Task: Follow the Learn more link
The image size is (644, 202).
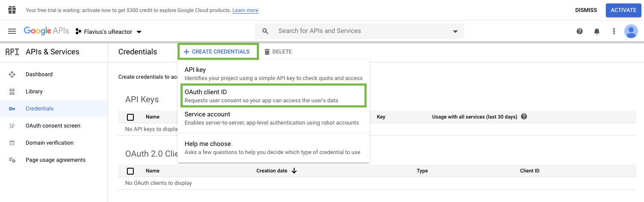Action: point(245,10)
